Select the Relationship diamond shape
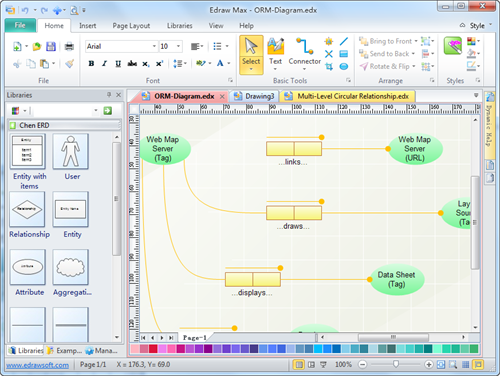The width and height of the screenshot is (500, 376). [27, 215]
